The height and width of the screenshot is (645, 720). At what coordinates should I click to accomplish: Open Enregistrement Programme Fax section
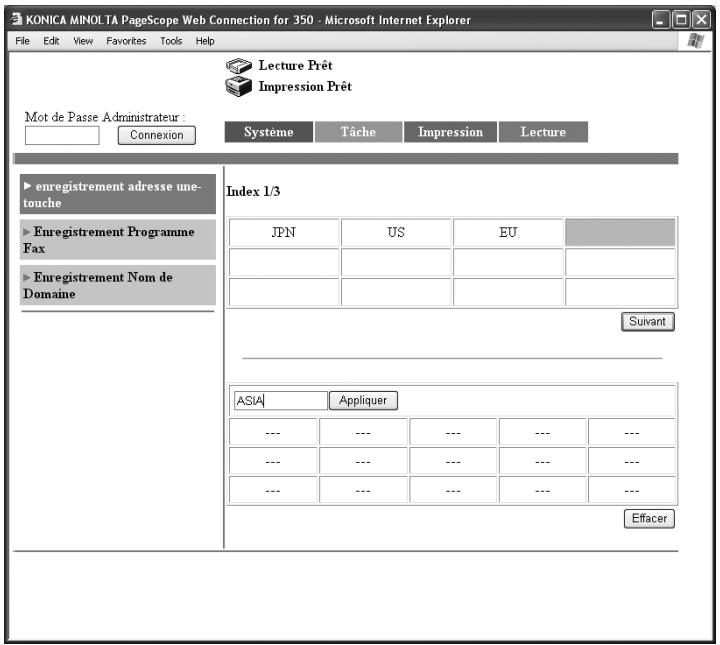(x=118, y=240)
